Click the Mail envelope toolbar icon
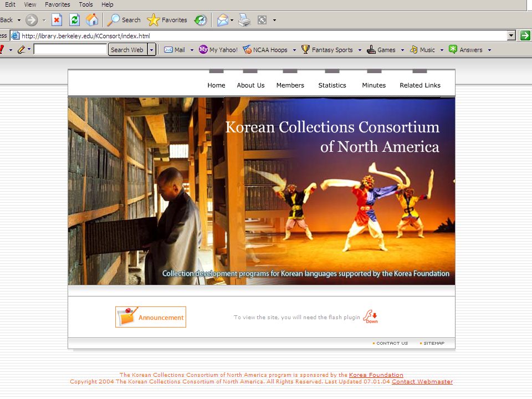 (223, 20)
